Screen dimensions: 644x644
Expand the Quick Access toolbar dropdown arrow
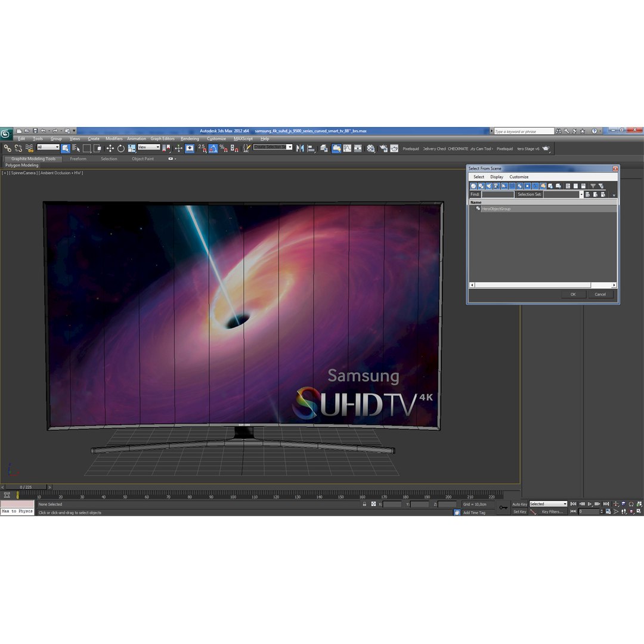(75, 131)
